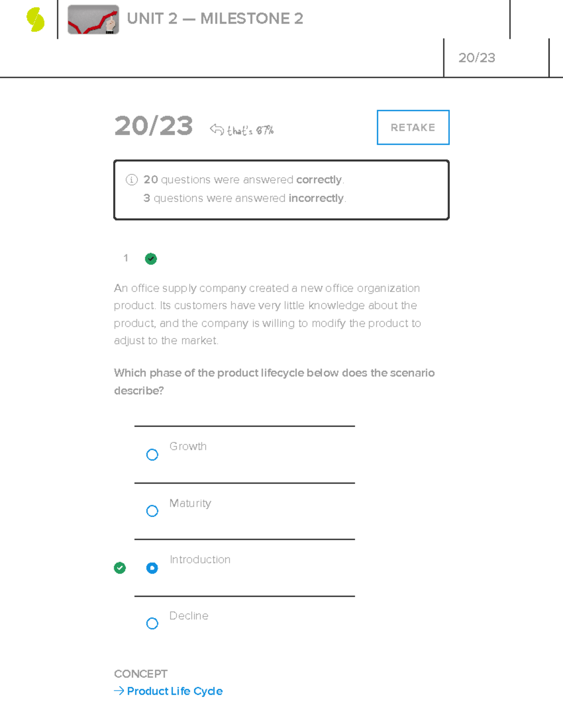
Task: Click the Introduction answer text
Action: [200, 559]
